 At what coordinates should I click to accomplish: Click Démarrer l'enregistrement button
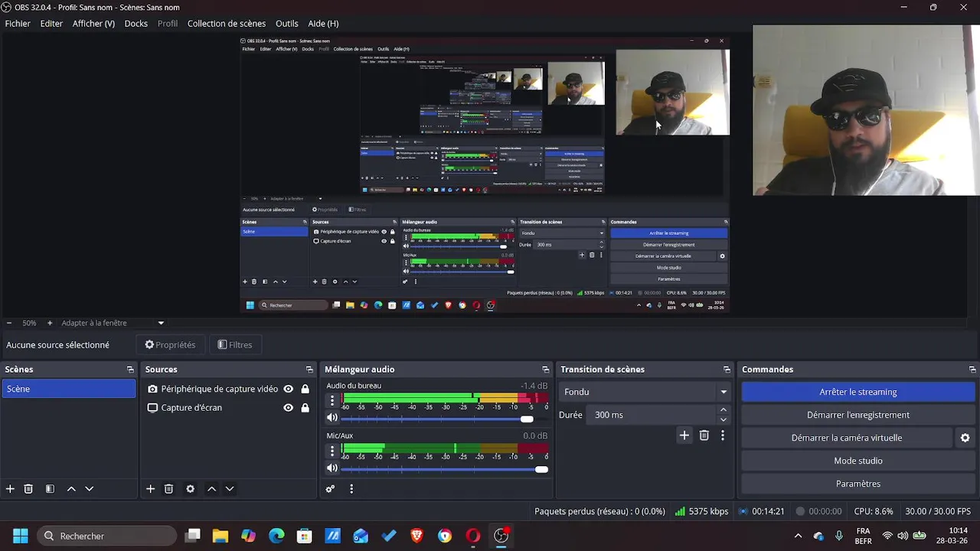point(857,415)
